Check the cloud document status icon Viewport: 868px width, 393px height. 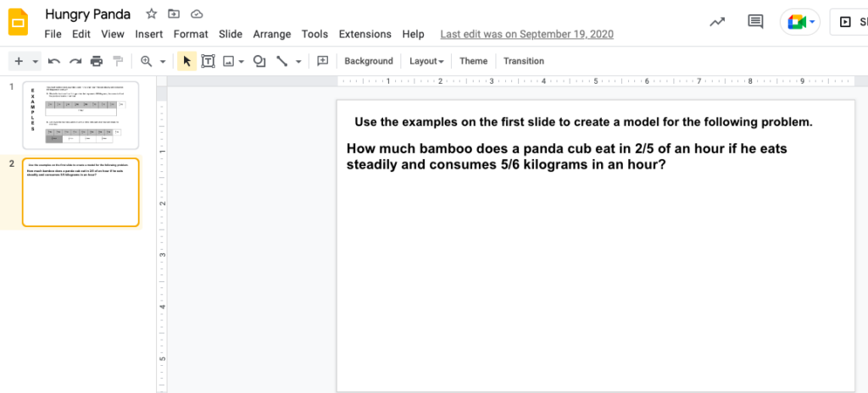197,14
